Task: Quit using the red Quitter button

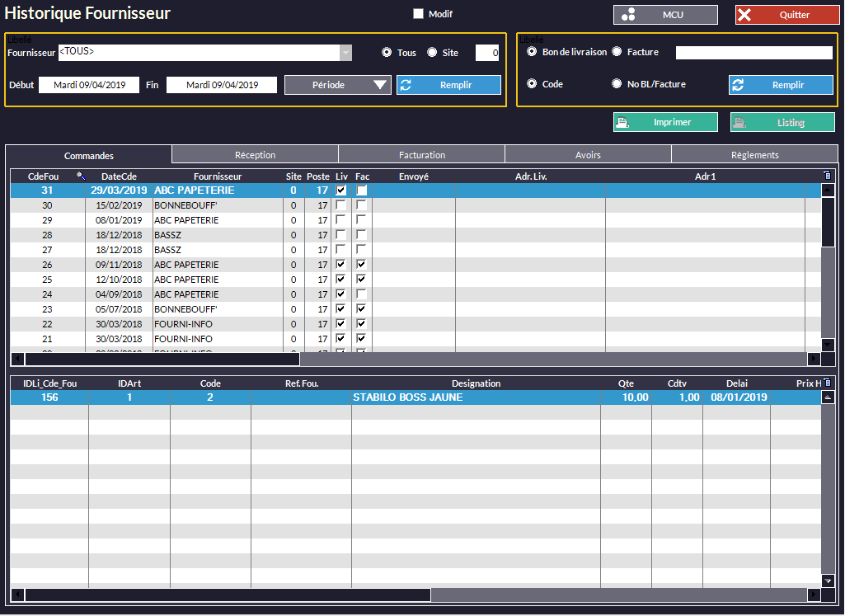Action: click(786, 15)
